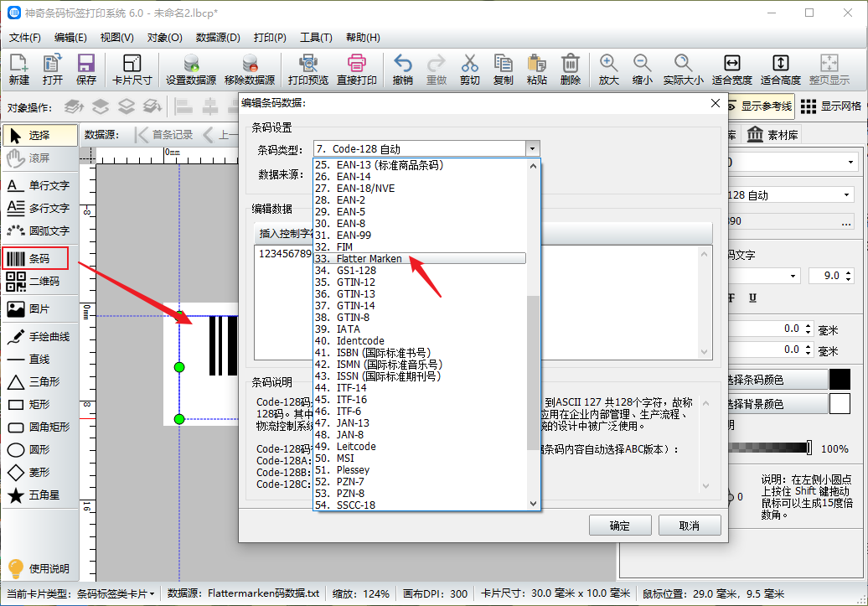Switch to the 素材库 tab
This screenshot has height=606, width=868.
(772, 135)
